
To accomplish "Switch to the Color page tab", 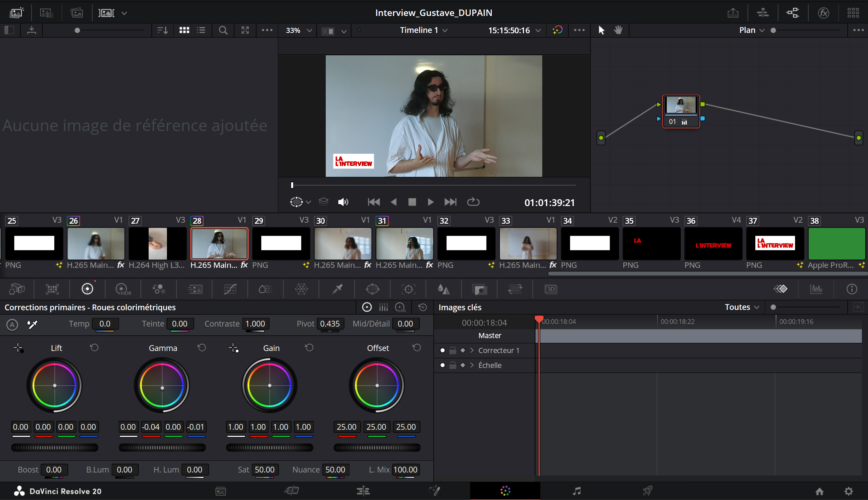I will tap(505, 491).
